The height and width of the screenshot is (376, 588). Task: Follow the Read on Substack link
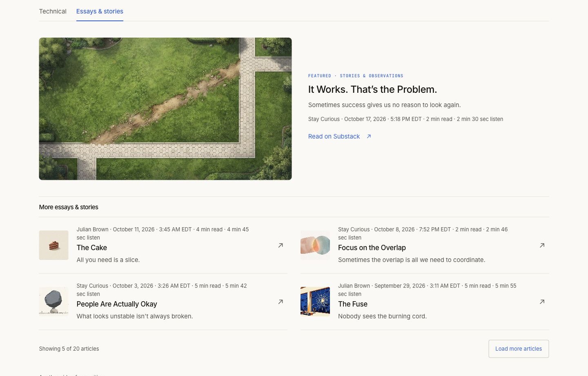[x=334, y=137]
